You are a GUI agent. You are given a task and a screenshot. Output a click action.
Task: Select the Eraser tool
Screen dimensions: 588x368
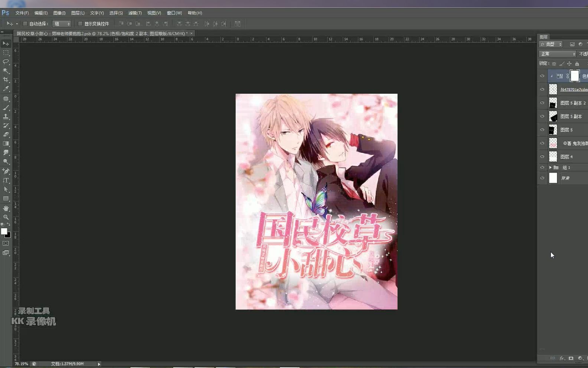click(6, 134)
